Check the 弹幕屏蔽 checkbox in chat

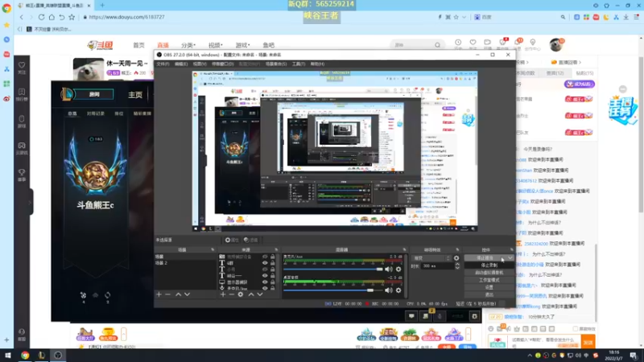click(x=576, y=329)
